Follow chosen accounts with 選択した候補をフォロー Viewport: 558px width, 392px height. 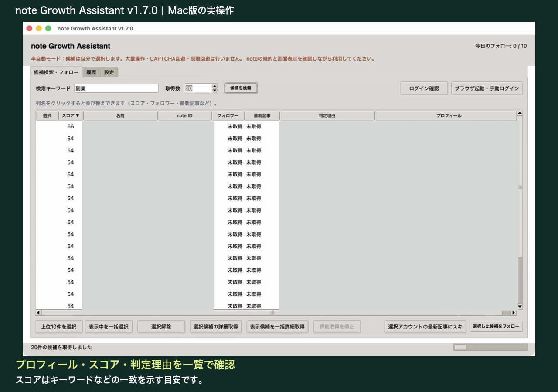tap(496, 326)
